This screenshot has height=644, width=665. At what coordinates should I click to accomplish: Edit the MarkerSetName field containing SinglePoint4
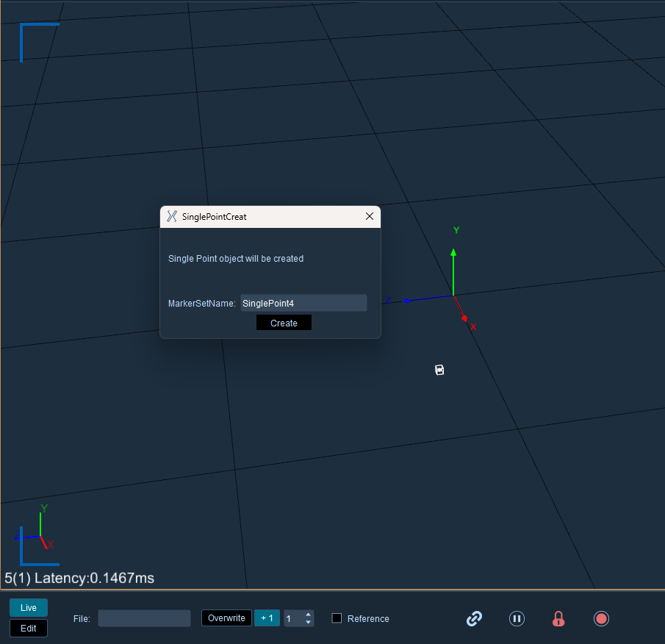[303, 303]
